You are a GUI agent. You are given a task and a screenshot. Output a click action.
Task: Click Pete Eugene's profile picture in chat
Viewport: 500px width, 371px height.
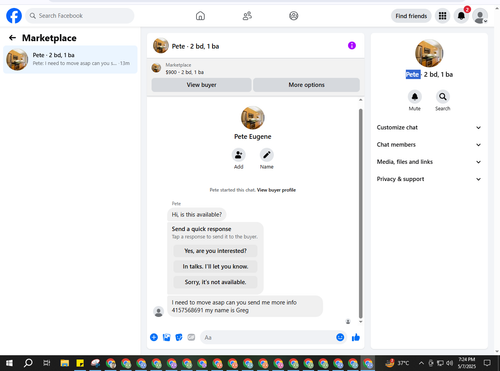[253, 118]
